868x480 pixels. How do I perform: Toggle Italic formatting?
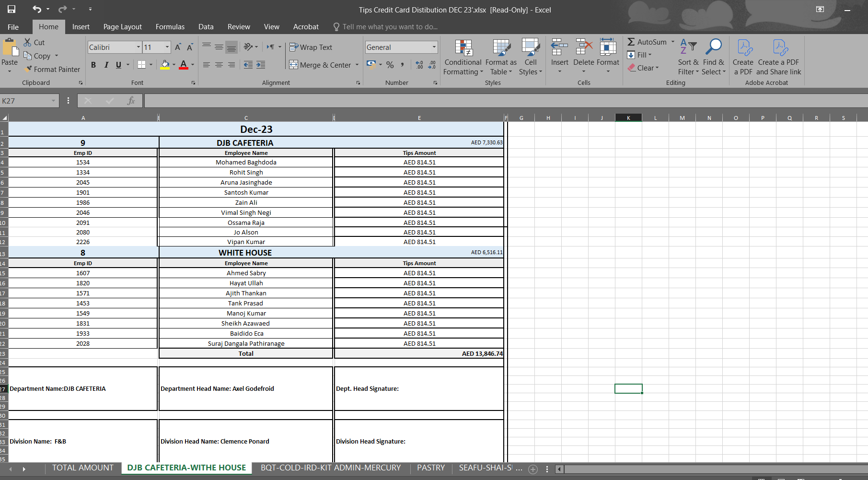pyautogui.click(x=106, y=65)
